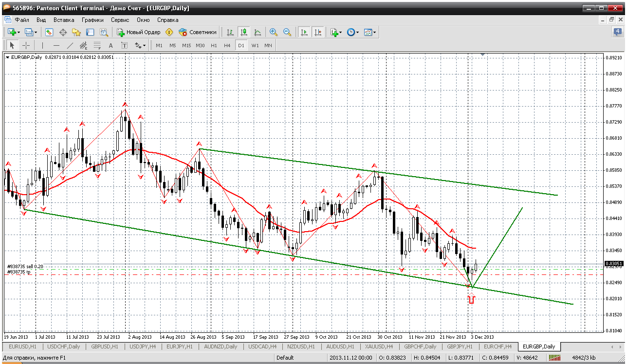This screenshot has width=627, height=364.
Task: Click the connection status bars icon
Action: pos(554,358)
